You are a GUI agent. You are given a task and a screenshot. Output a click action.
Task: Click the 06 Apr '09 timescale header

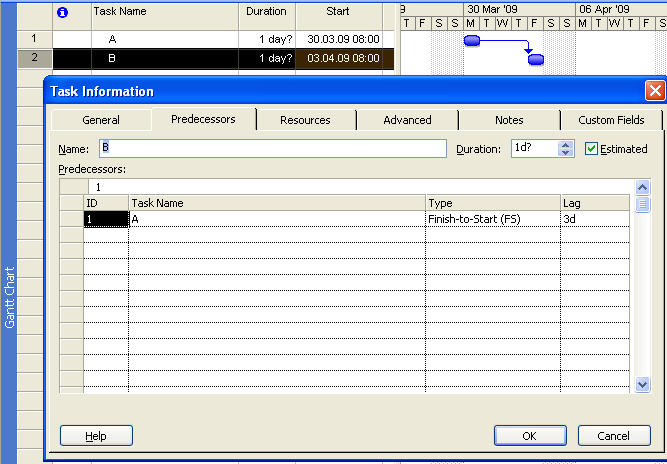point(621,9)
